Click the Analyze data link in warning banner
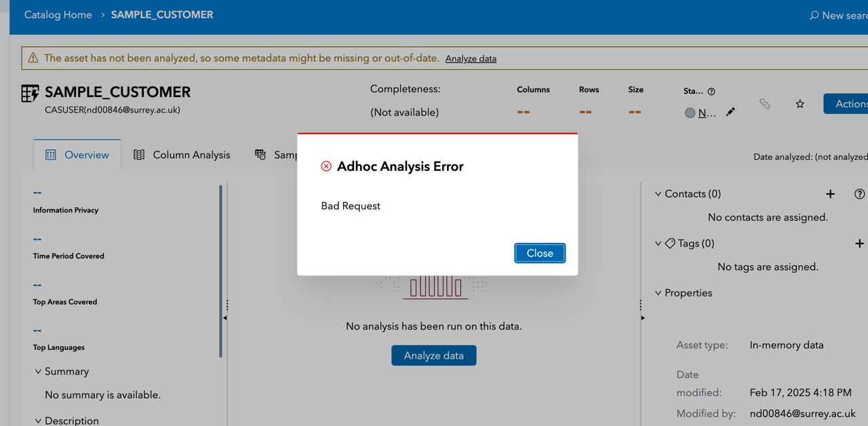Image resolution: width=868 pixels, height=426 pixels. [x=471, y=58]
